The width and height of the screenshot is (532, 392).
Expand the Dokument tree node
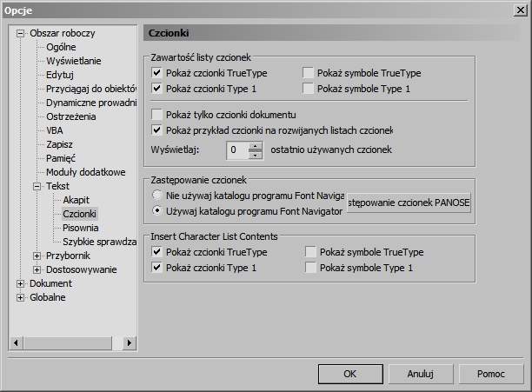click(22, 283)
